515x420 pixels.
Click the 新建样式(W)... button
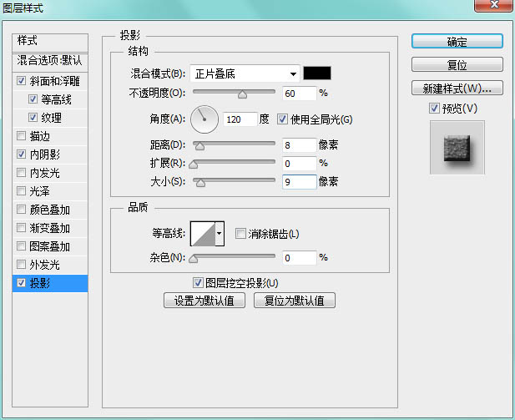pyautogui.click(x=457, y=88)
